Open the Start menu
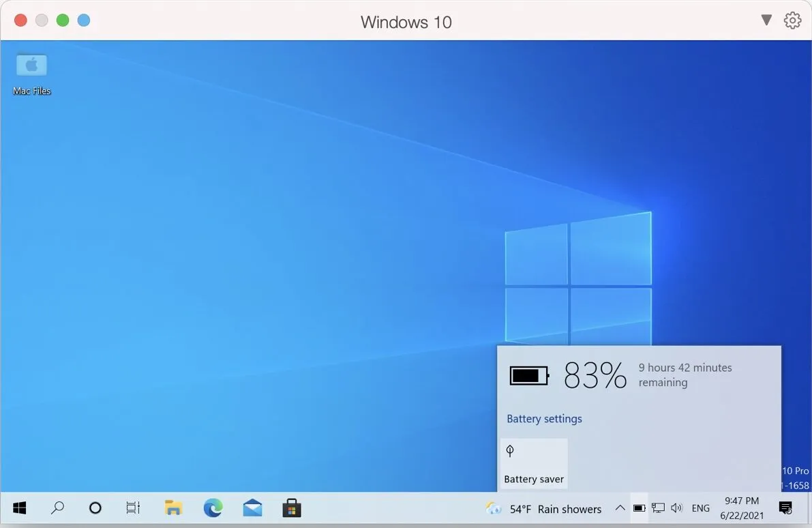 [18, 508]
